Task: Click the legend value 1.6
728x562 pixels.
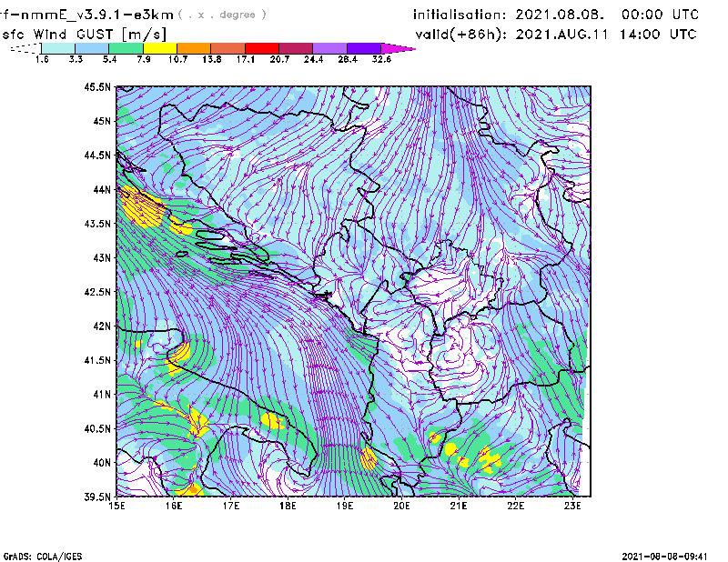Action: (x=42, y=59)
